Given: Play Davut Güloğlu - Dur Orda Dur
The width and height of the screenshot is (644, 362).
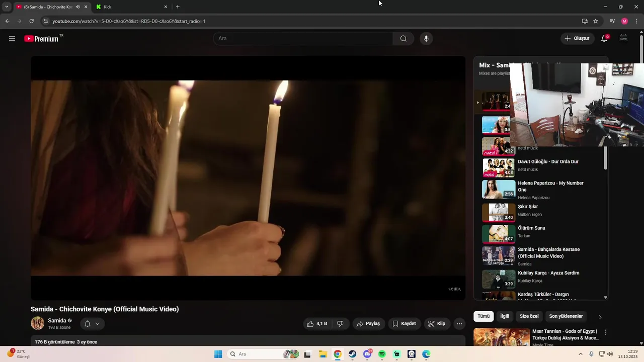Looking at the screenshot, I should 548,162.
